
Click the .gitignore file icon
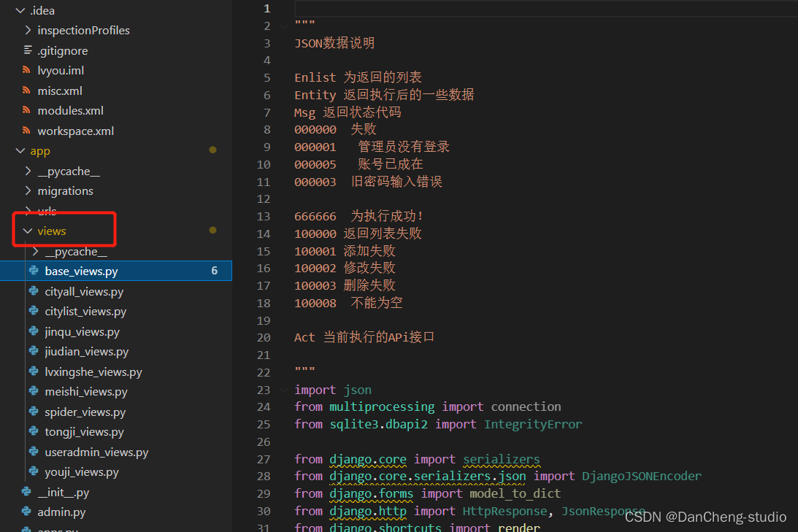[x=28, y=50]
